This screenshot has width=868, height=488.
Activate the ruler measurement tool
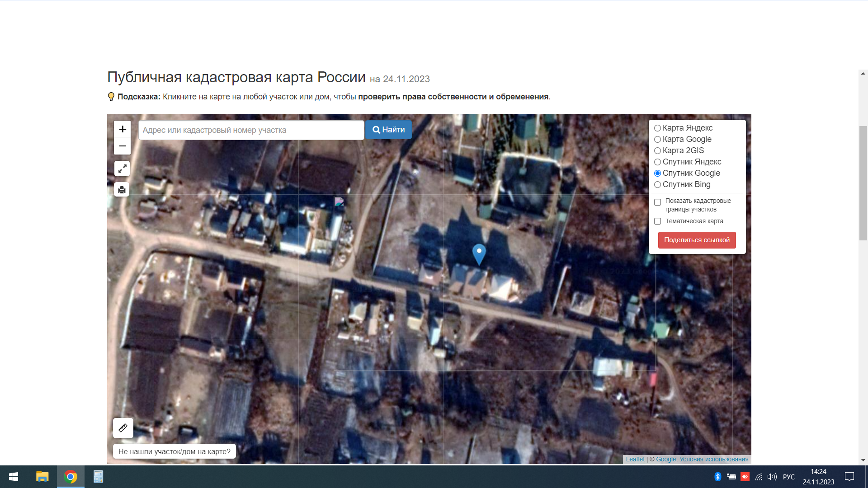point(123,428)
